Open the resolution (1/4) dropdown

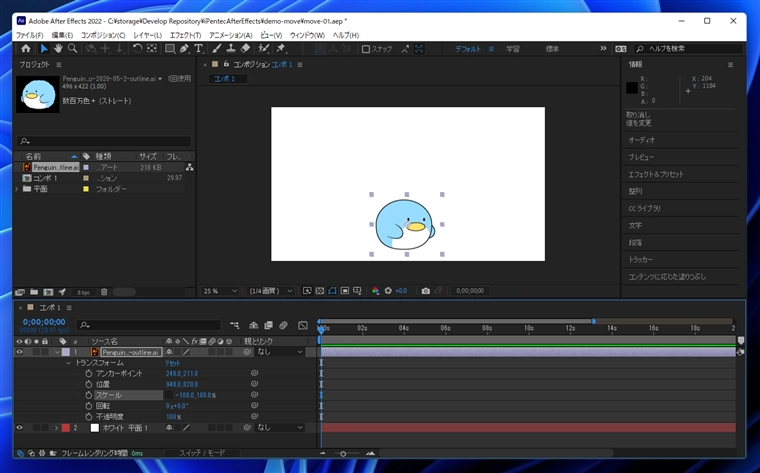pos(270,291)
